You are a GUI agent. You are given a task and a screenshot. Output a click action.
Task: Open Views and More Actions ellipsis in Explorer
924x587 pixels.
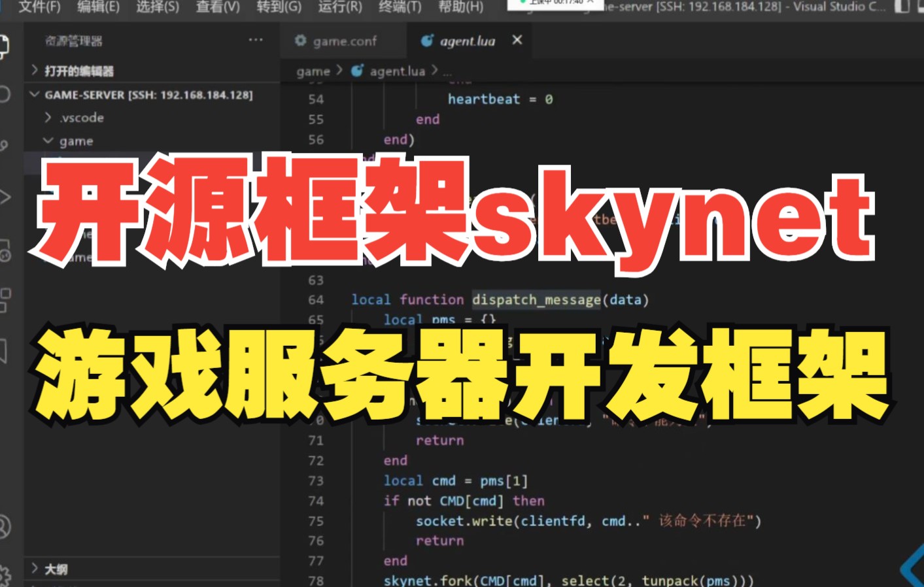click(x=256, y=40)
